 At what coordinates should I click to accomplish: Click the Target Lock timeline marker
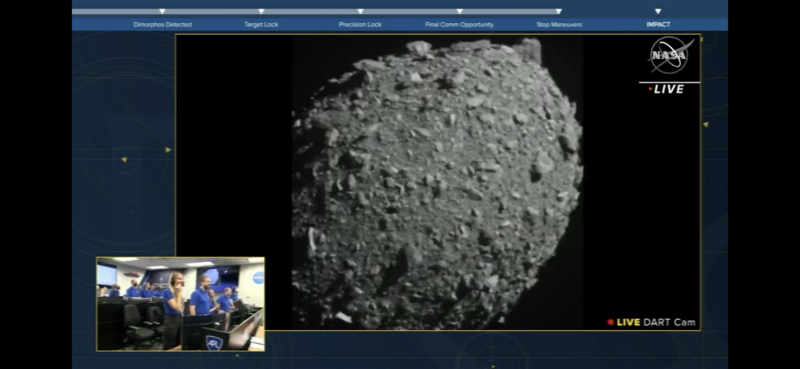tap(261, 11)
